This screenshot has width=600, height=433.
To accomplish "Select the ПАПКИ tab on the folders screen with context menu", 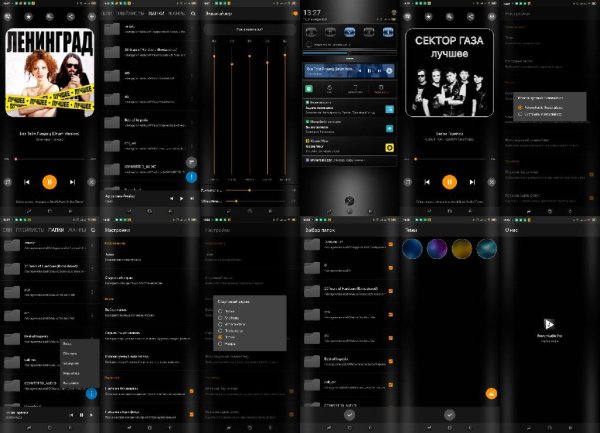I will [x=56, y=230].
